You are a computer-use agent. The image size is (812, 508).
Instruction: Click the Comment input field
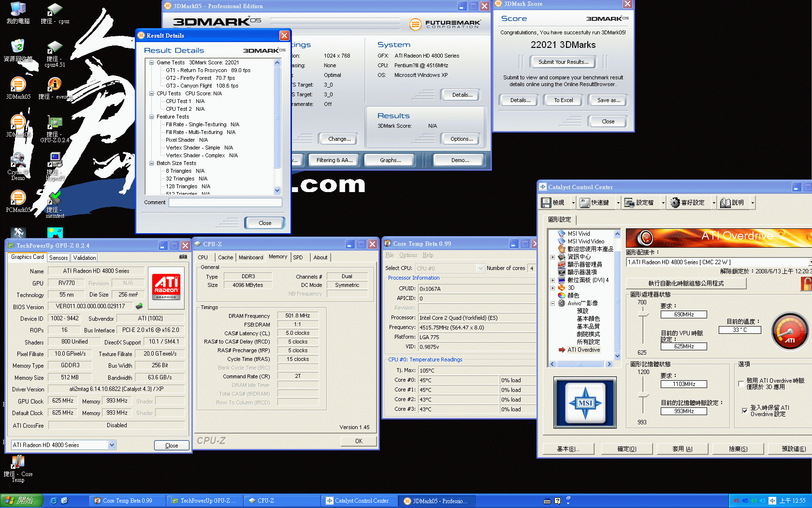[225, 202]
